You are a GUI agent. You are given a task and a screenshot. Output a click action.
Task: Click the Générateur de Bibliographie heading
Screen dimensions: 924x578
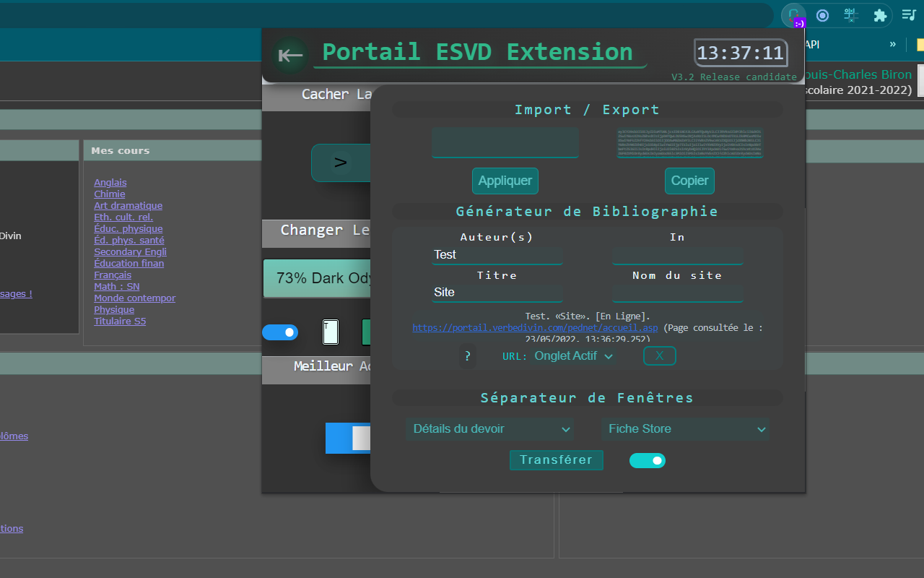(587, 212)
